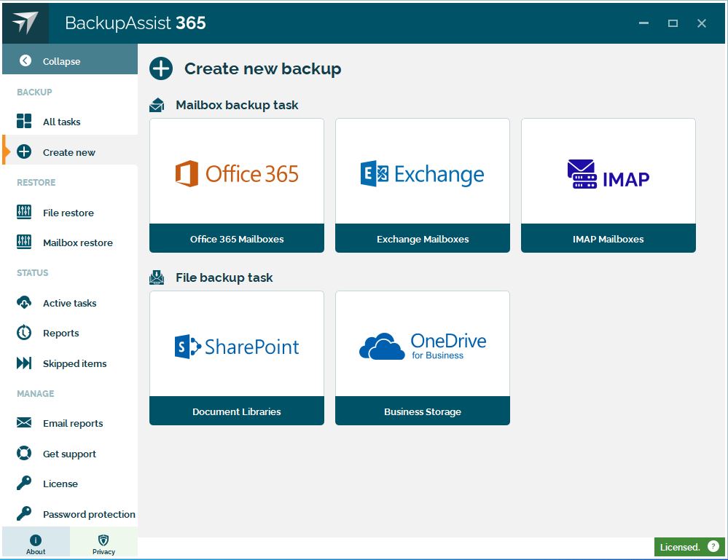Select the SharePoint logo card
Screen dimensions: 728x560
pos(237,344)
